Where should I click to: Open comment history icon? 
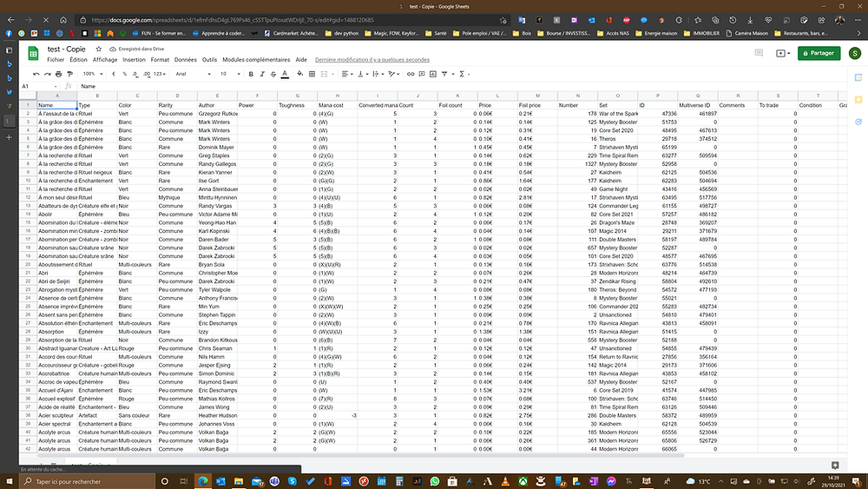point(759,53)
